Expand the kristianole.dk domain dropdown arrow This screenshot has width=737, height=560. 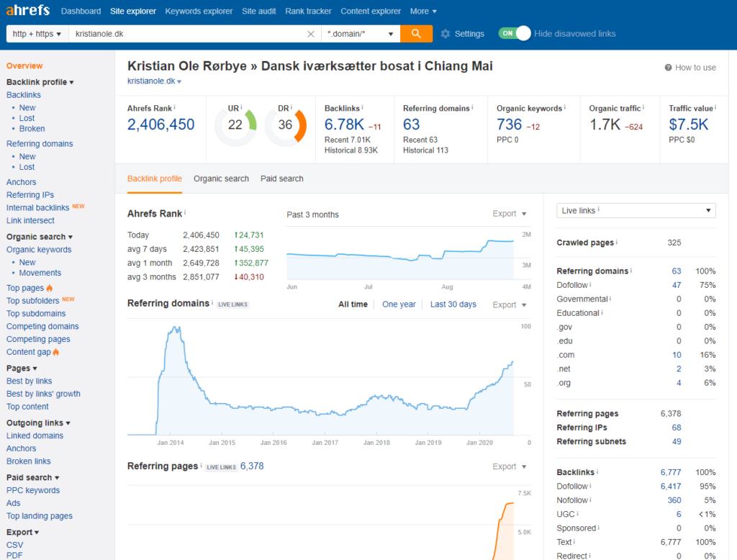point(179,82)
